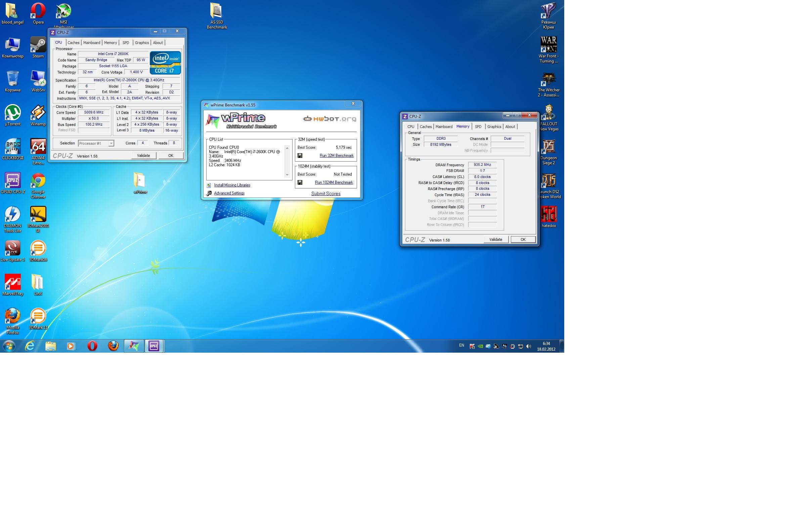The height and width of the screenshot is (532, 798).
Task: Launch Steam desktop shortcut
Action: click(38, 47)
